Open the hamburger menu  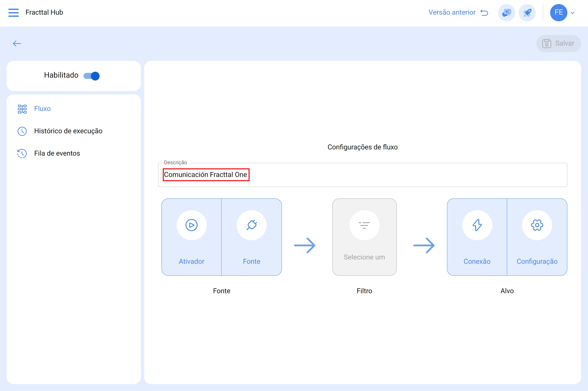point(14,12)
